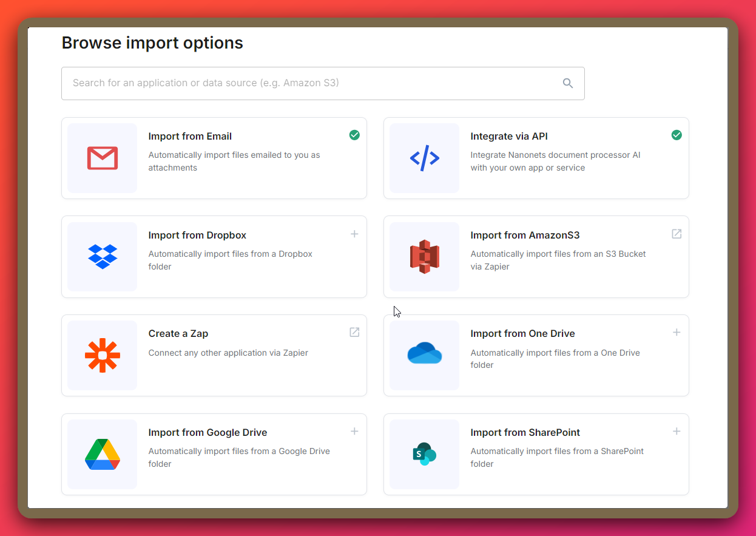756x536 pixels.
Task: Select the Dropbox logo icon
Action: [101, 257]
